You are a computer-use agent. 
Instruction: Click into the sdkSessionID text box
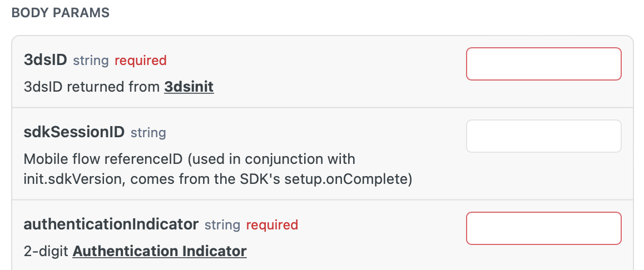click(543, 136)
